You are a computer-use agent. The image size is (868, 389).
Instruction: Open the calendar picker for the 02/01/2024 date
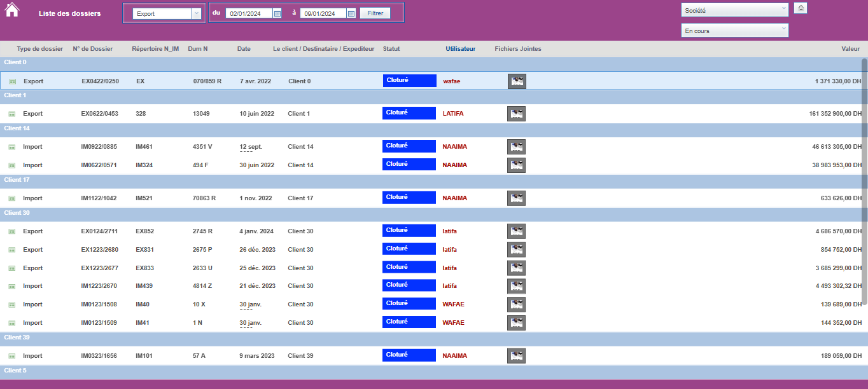277,13
